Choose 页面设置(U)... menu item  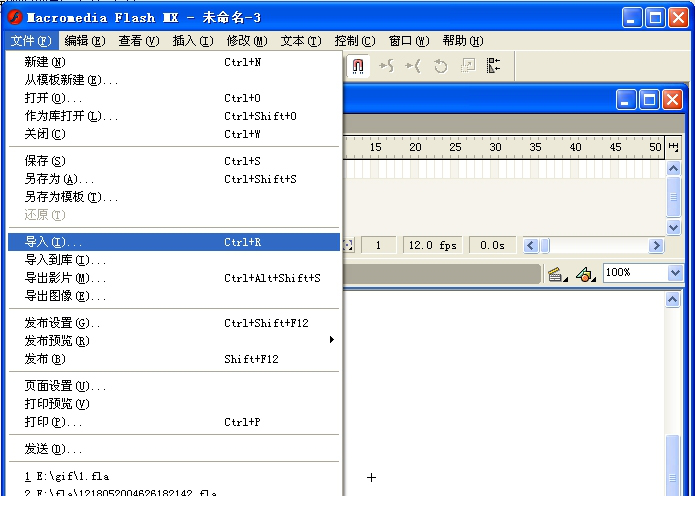pos(174,386)
